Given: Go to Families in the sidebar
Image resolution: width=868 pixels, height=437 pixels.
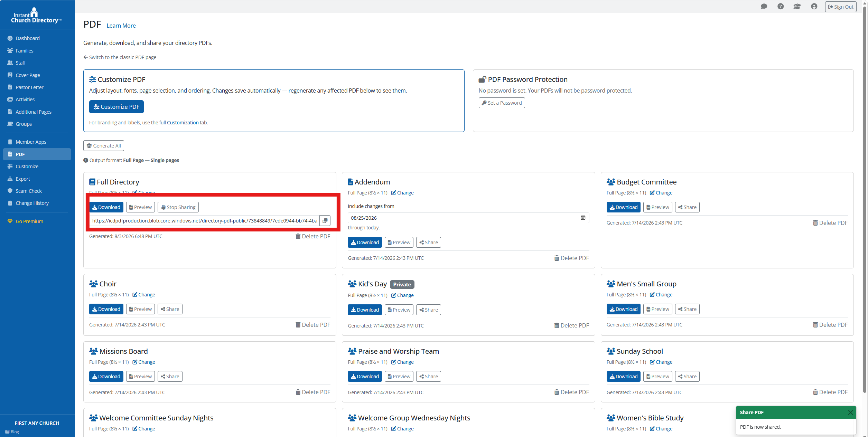Looking at the screenshot, I should tap(37, 51).
